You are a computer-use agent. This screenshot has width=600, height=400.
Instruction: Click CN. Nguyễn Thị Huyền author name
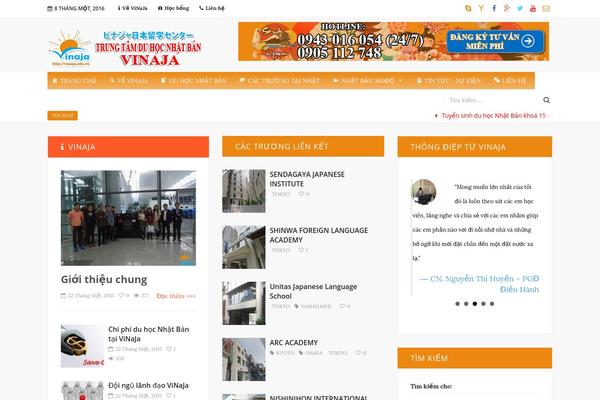(480, 284)
